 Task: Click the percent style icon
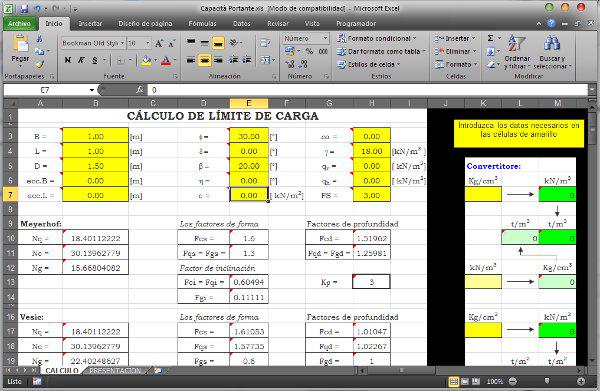click(x=309, y=51)
